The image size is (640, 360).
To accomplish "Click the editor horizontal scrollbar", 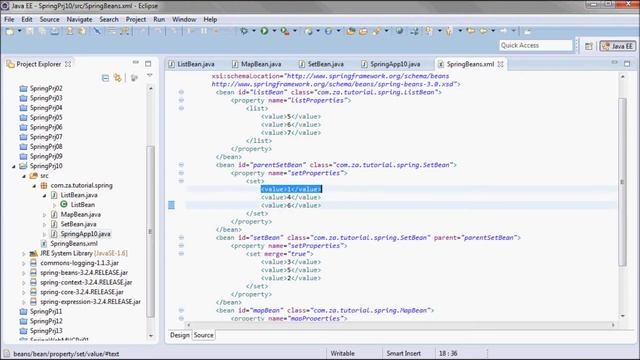I will 400,325.
